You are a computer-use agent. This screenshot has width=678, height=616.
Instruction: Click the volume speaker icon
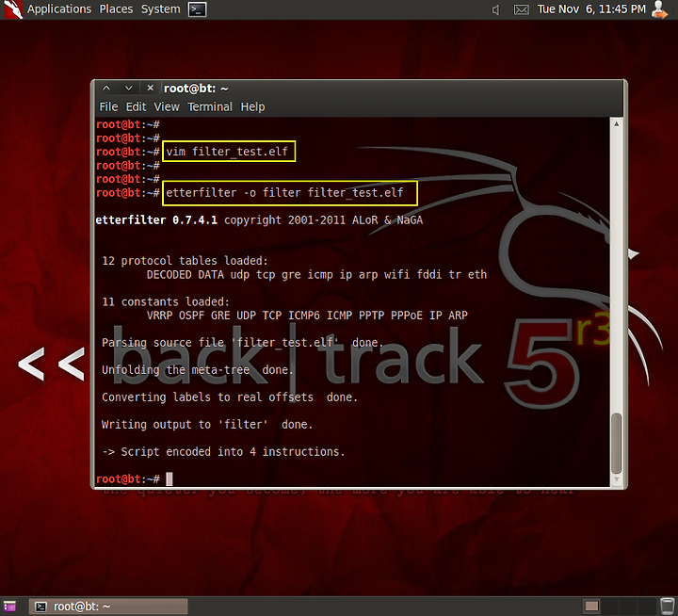pyautogui.click(x=495, y=9)
